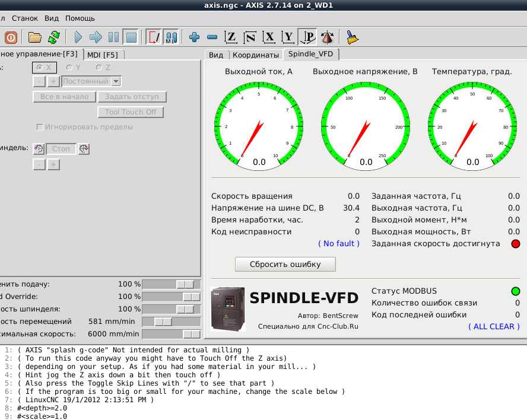Switch to perspective view P icon
Viewport: 527px width, 420px height.
coord(307,37)
